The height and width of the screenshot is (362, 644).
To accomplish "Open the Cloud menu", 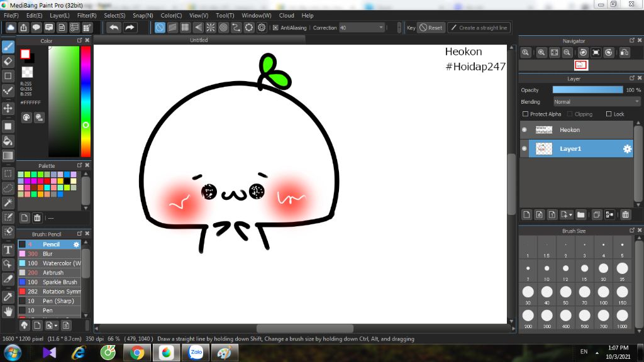I will point(286,15).
